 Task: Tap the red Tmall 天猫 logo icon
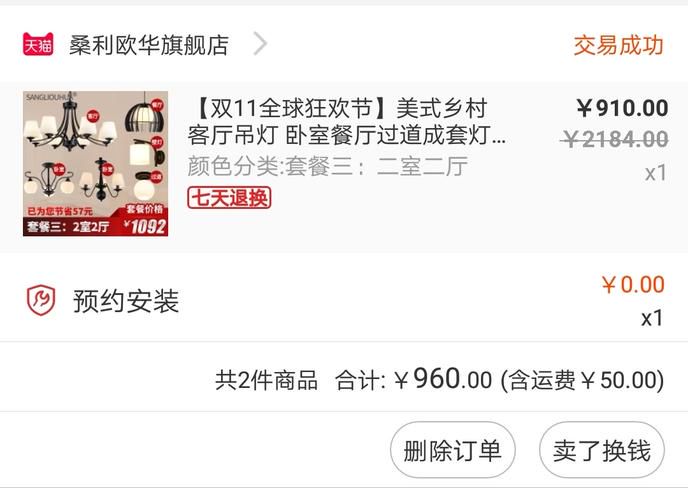(x=38, y=44)
